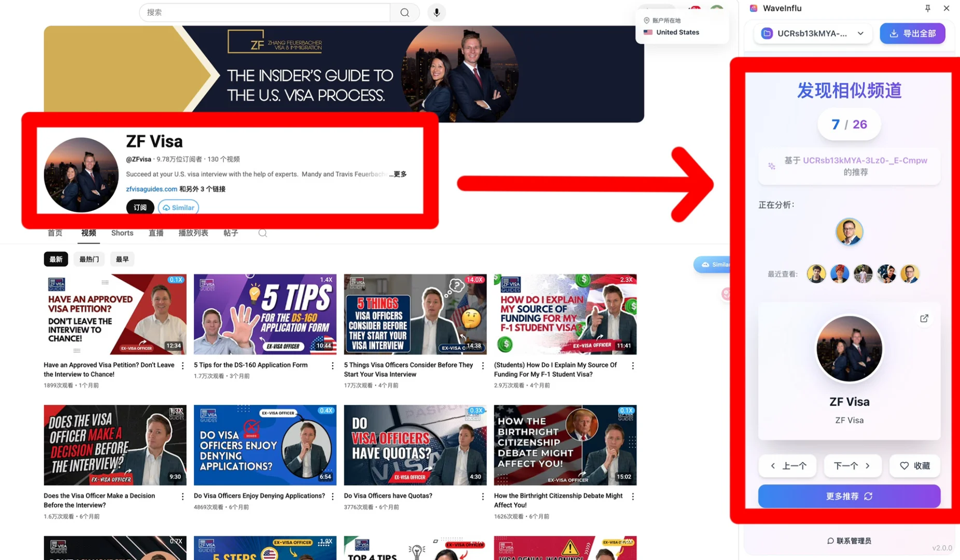The width and height of the screenshot is (960, 560).
Task: Click the ZF Visa avatar in WaveInflu card
Action: (x=849, y=349)
